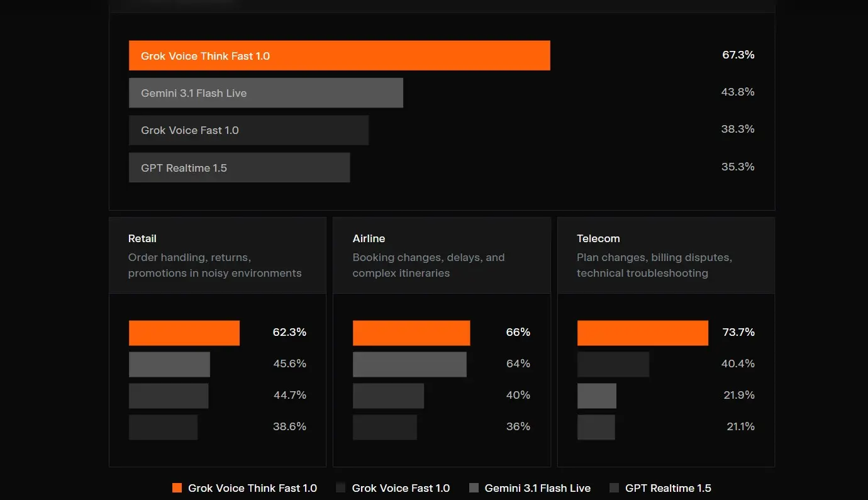Click the orange Grok Voice Think Fast legend swatch

(x=177, y=488)
